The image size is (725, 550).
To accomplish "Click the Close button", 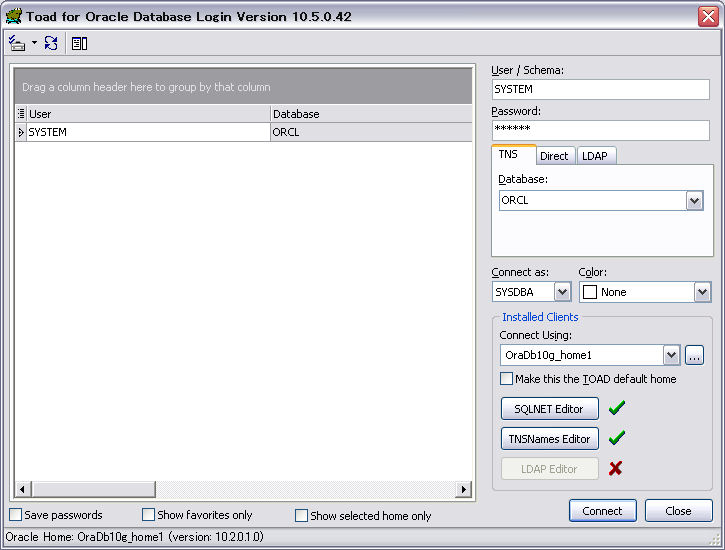I will (678, 511).
